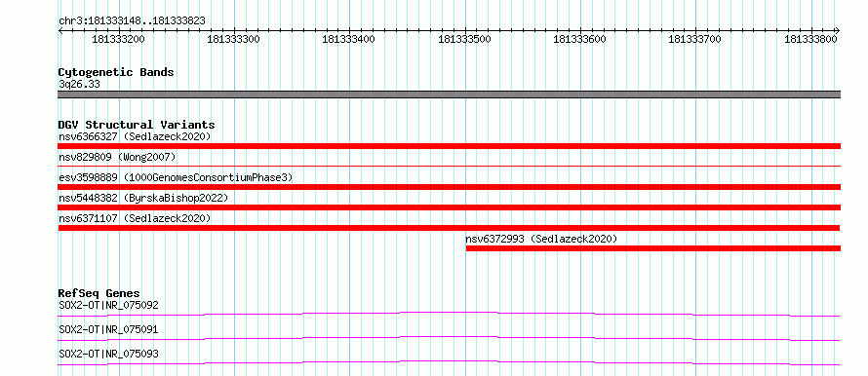Open variant nsv6366327 (Sedlazeck2020) label

[x=135, y=136]
